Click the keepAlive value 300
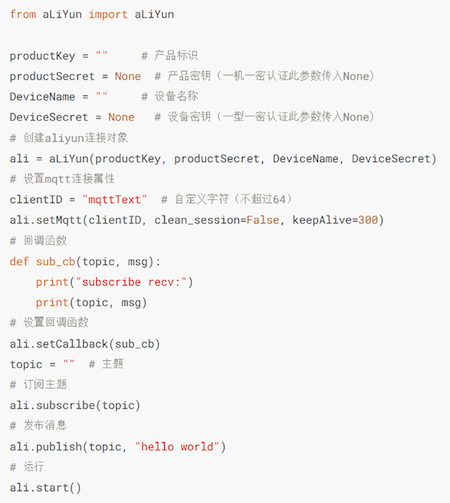 point(368,220)
